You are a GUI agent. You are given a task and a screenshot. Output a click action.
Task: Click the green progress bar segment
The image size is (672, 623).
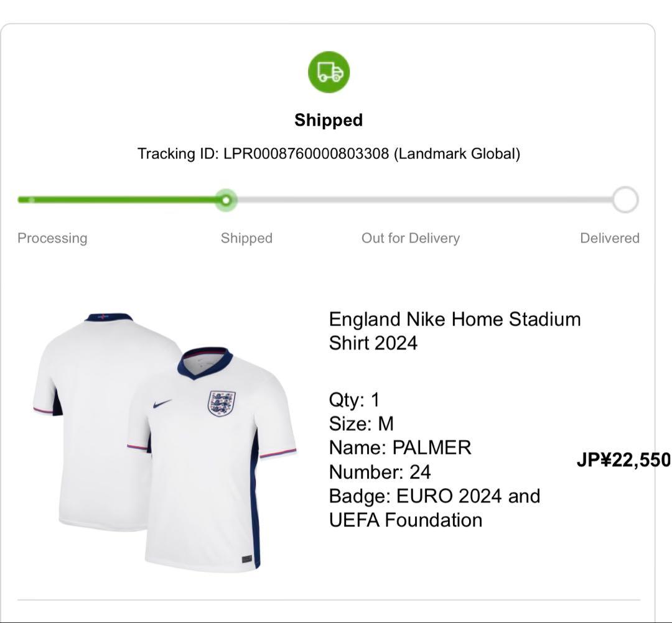pyautogui.click(x=124, y=200)
